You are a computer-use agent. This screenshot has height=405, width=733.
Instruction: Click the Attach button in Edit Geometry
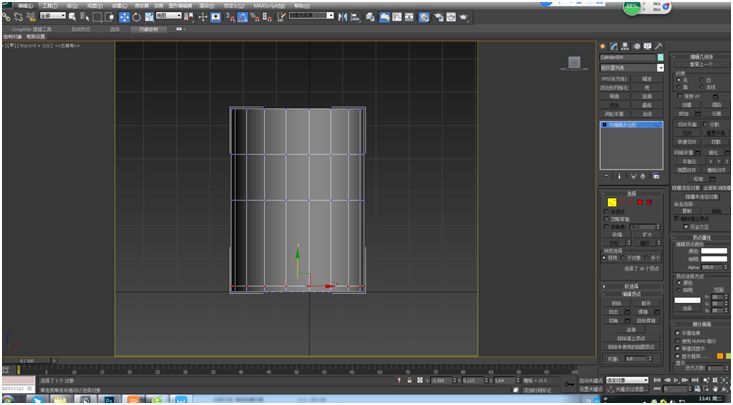point(683,114)
